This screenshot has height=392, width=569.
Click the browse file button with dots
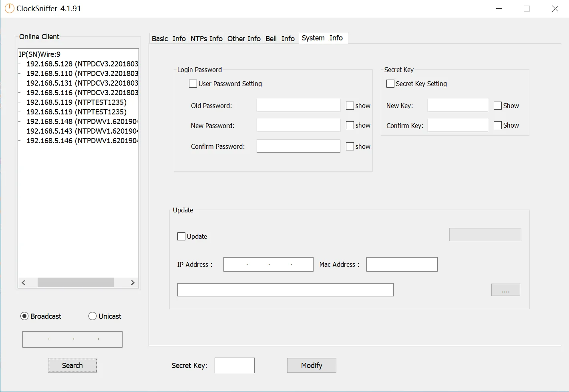coord(505,290)
